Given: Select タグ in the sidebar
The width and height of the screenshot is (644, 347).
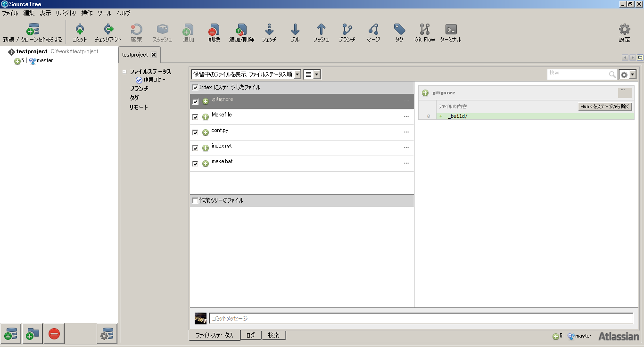Looking at the screenshot, I should tap(134, 98).
